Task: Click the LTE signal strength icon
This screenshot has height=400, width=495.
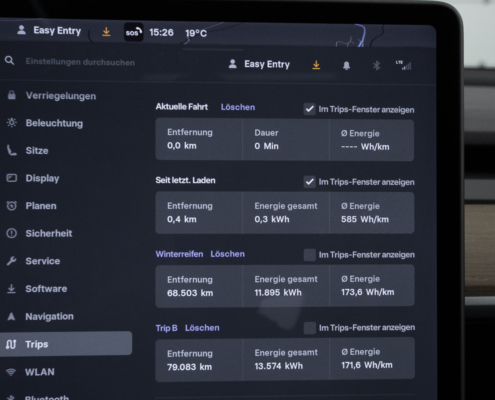Action: point(403,65)
